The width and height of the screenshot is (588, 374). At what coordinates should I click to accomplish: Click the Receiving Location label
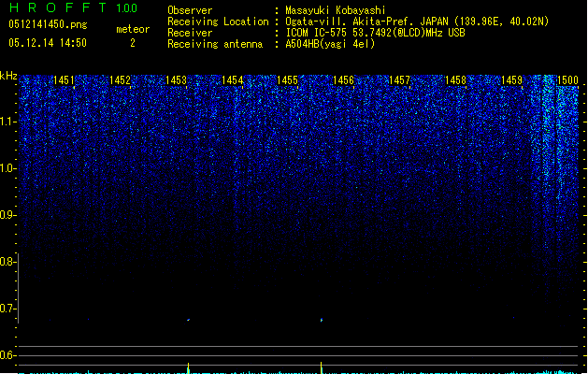point(218,22)
